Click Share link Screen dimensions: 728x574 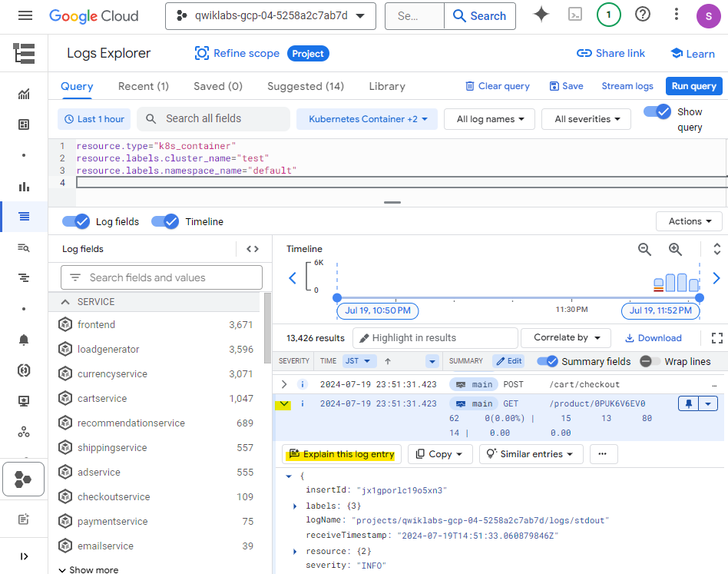click(611, 54)
